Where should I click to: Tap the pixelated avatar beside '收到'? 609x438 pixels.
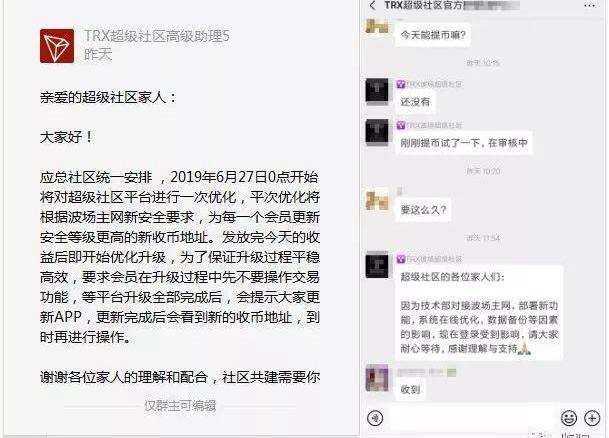377,378
